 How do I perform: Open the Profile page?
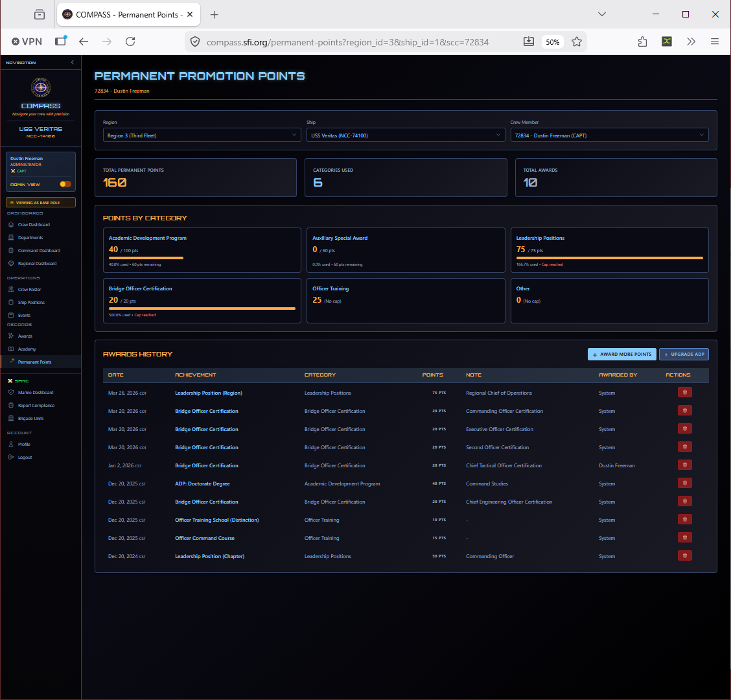(x=24, y=445)
